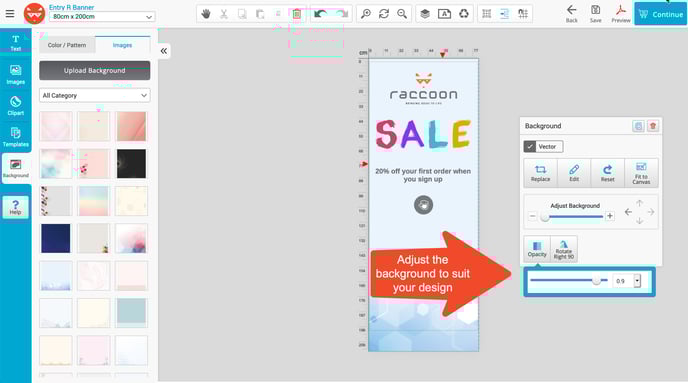Duplicate background using the copy icon in panel header
This screenshot has width=688, height=383.
tap(638, 126)
